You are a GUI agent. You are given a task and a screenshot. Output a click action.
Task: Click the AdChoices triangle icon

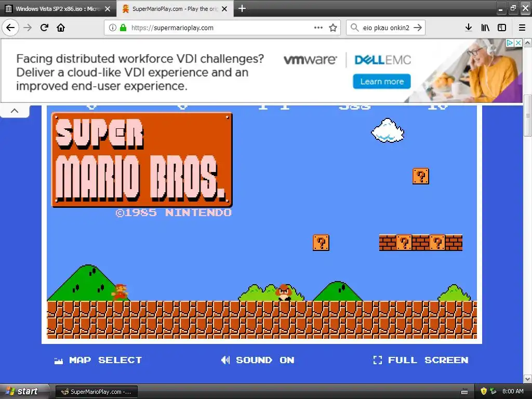[x=510, y=43]
